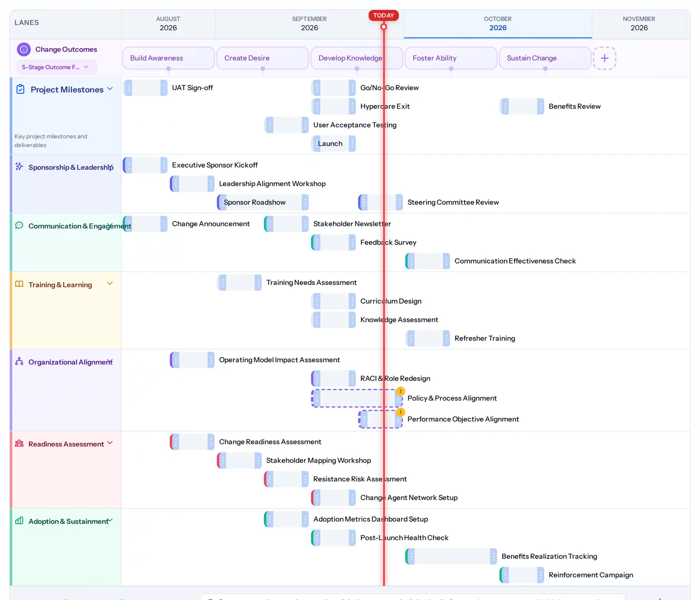Collapse the Project Milestones lane chevron
Viewport: 700px width, 600px height.
tap(110, 89)
